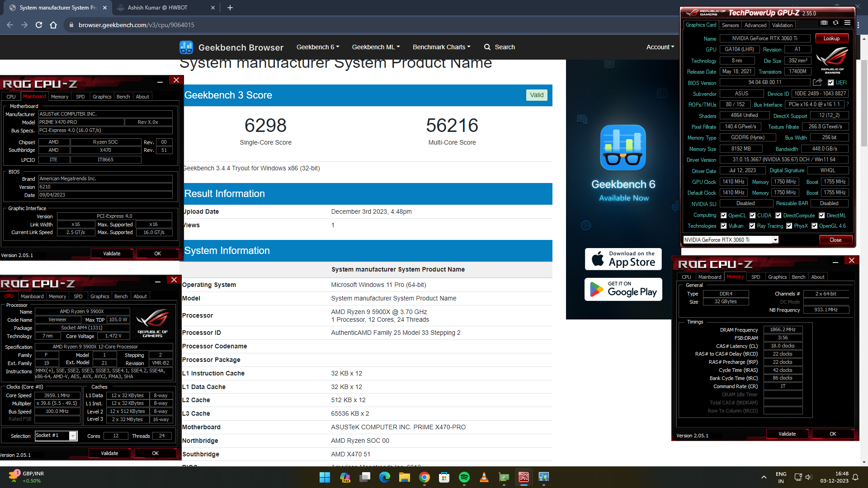The image size is (868, 488).
Task: Click GPU-Z graphics card taskbar icon
Action: (x=504, y=477)
